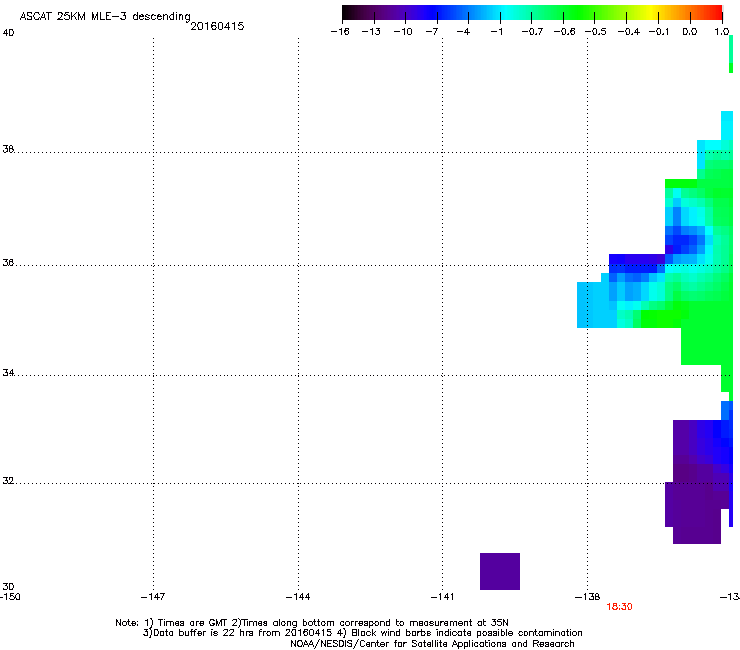Click longitude label -141
740x650 pixels.
[442, 597]
